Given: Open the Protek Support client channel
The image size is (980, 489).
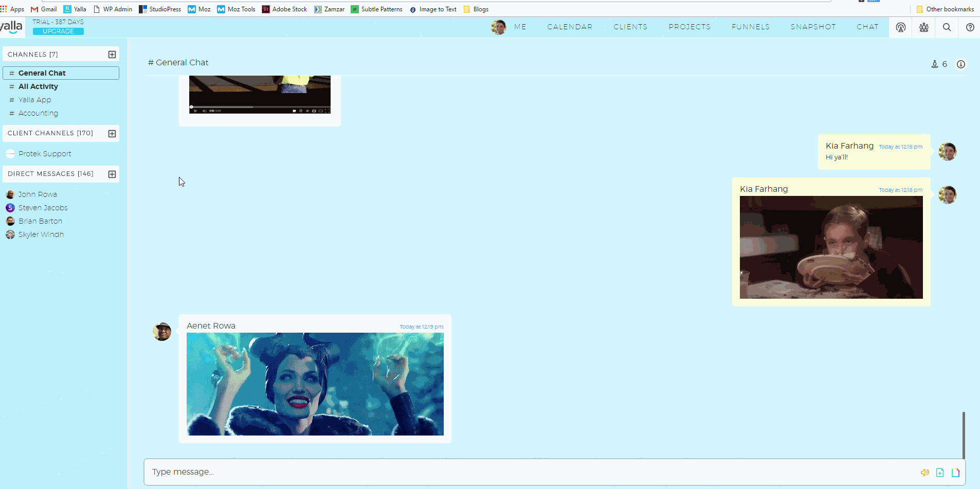Looking at the screenshot, I should (45, 154).
